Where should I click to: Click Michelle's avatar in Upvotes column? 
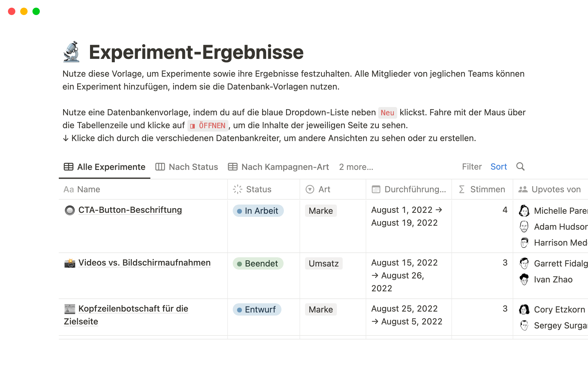[x=524, y=211]
